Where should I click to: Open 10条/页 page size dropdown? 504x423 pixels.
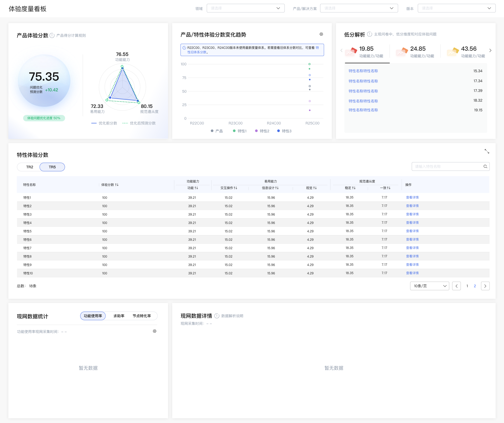coord(429,286)
